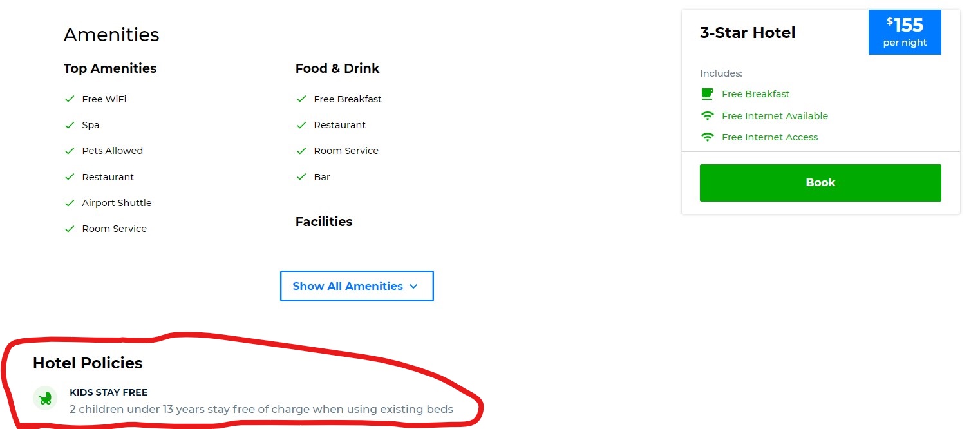Click the KIDS STAY FREE policy text
980x429 pixels.
tap(108, 392)
